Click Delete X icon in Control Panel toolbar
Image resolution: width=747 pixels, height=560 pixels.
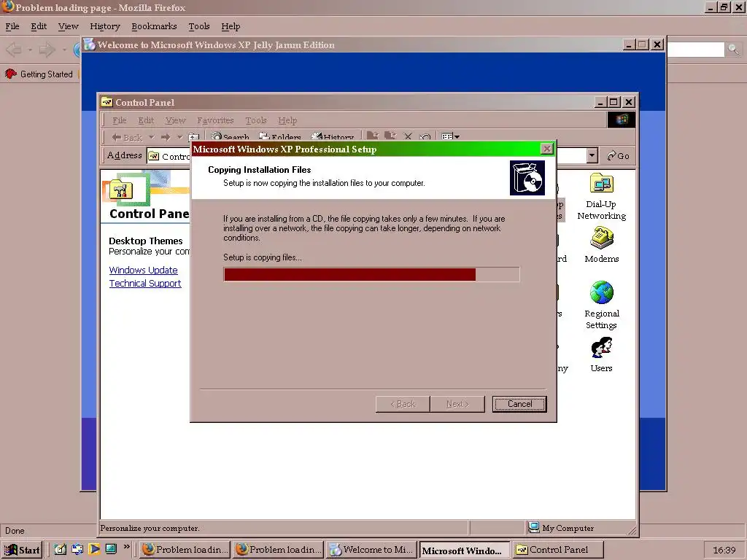point(408,136)
